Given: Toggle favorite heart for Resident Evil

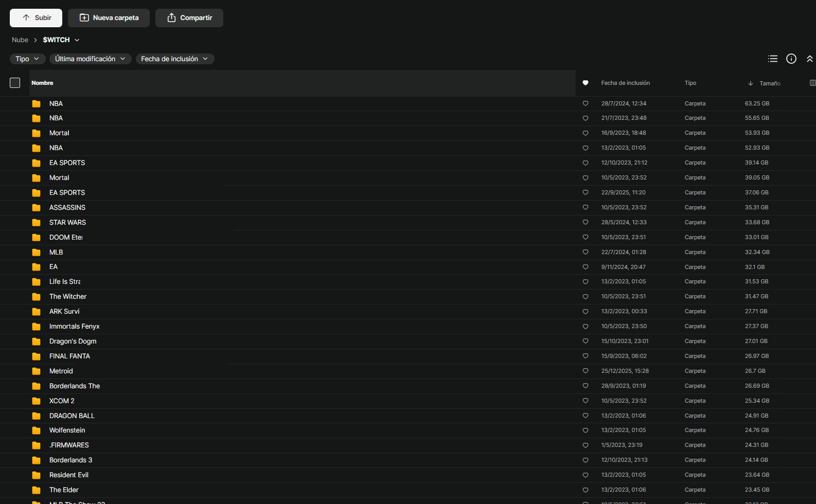Looking at the screenshot, I should 585,475.
